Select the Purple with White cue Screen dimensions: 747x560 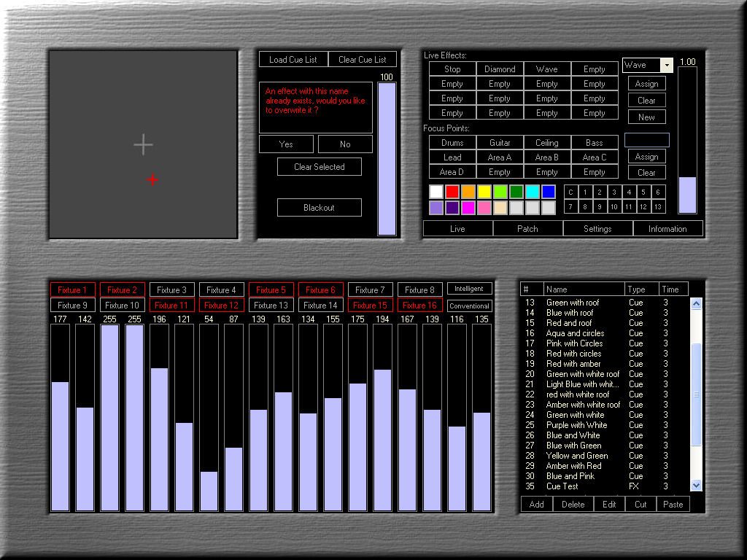point(576,425)
